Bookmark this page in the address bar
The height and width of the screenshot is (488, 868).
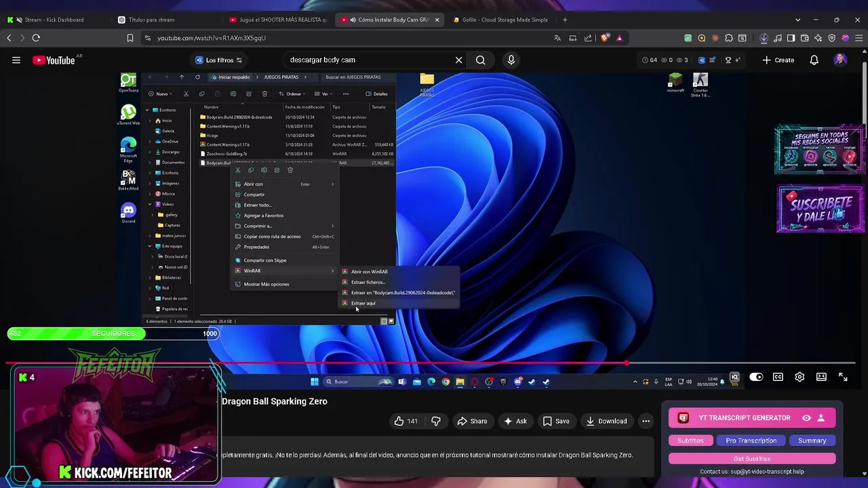(x=130, y=38)
